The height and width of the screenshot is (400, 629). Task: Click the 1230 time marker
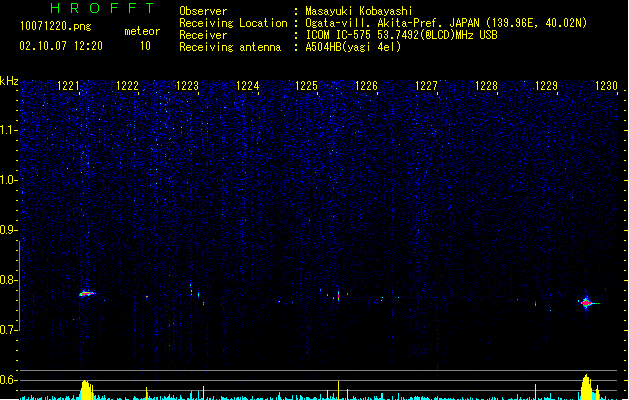(606, 86)
